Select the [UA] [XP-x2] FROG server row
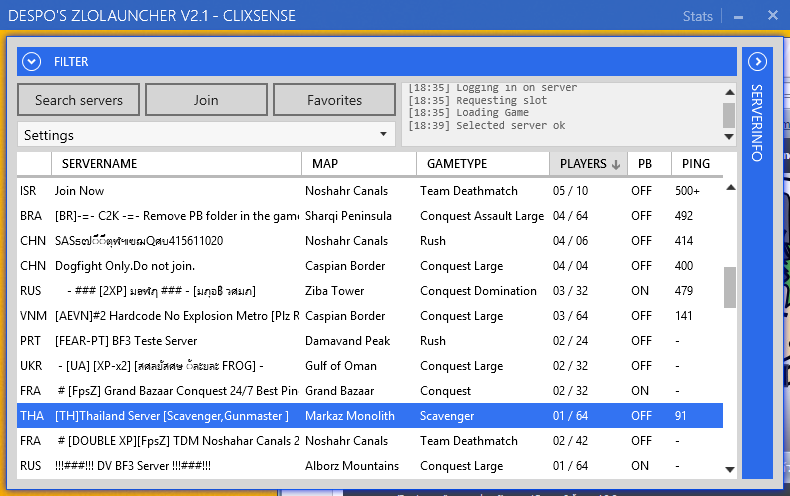 tap(370, 365)
